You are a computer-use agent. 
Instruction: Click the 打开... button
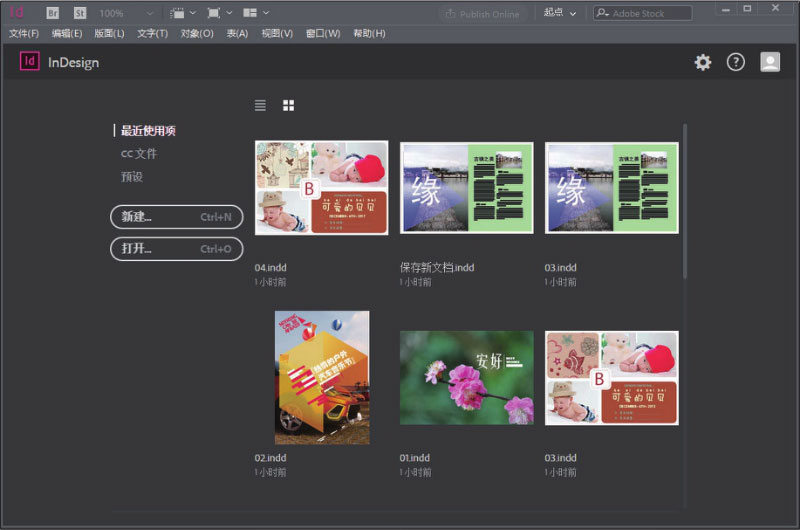176,249
